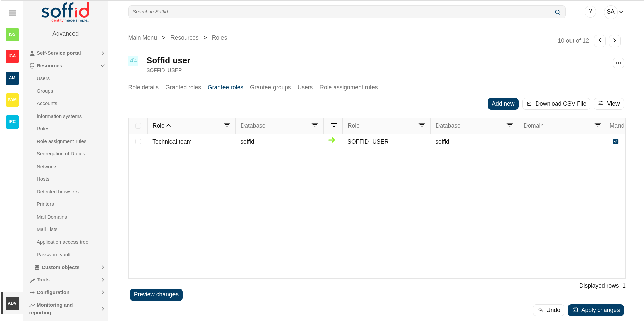Open the SA user account dropdown

point(614,12)
